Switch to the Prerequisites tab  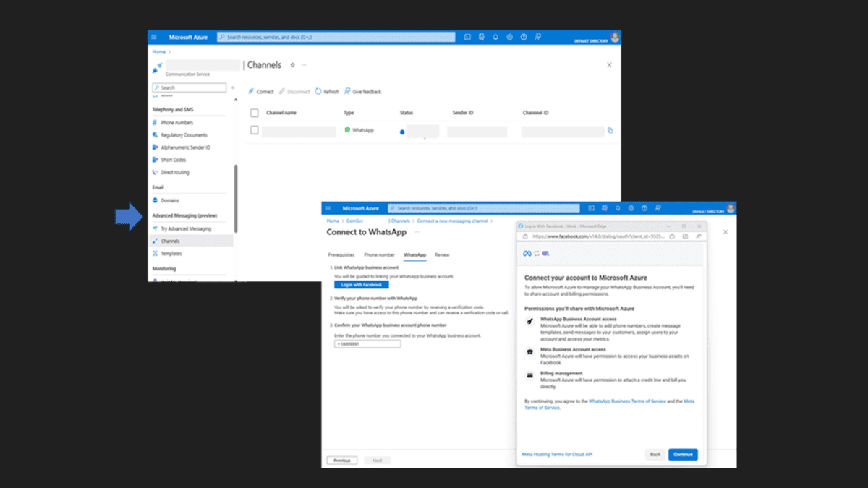[x=341, y=255]
